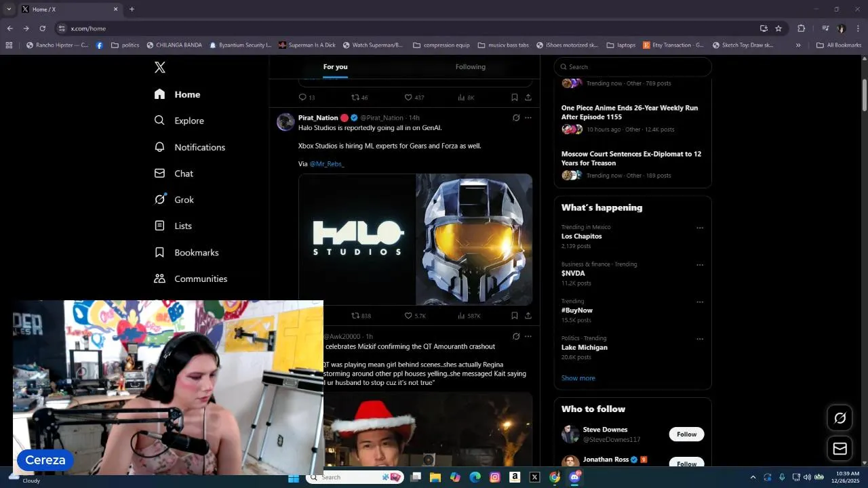This screenshot has height=488, width=868.
Task: Open Moscow Court Sentences Ex-Diplomat story
Action: coord(631,159)
